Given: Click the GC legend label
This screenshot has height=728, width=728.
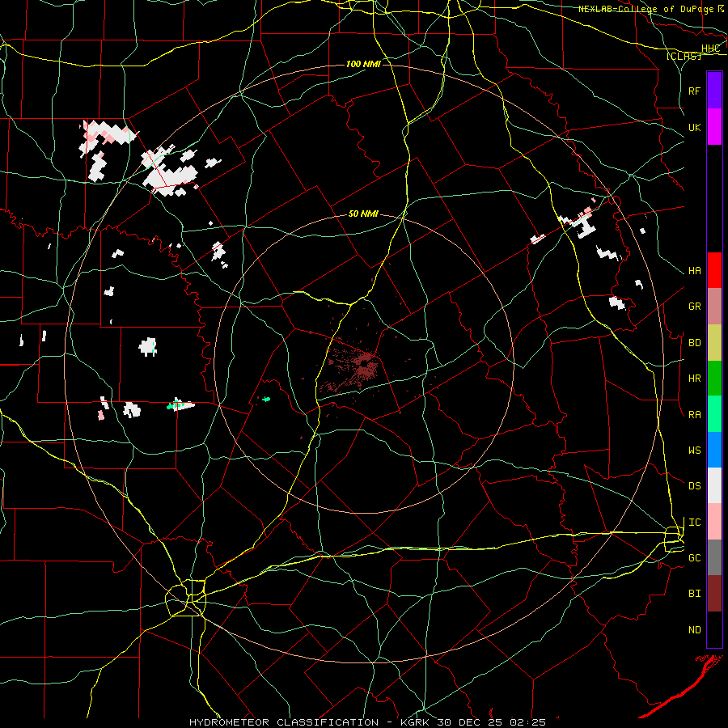Looking at the screenshot, I should click(x=694, y=558).
